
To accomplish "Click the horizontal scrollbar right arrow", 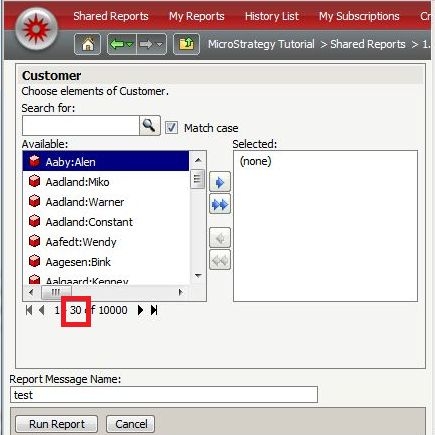I will [181, 292].
